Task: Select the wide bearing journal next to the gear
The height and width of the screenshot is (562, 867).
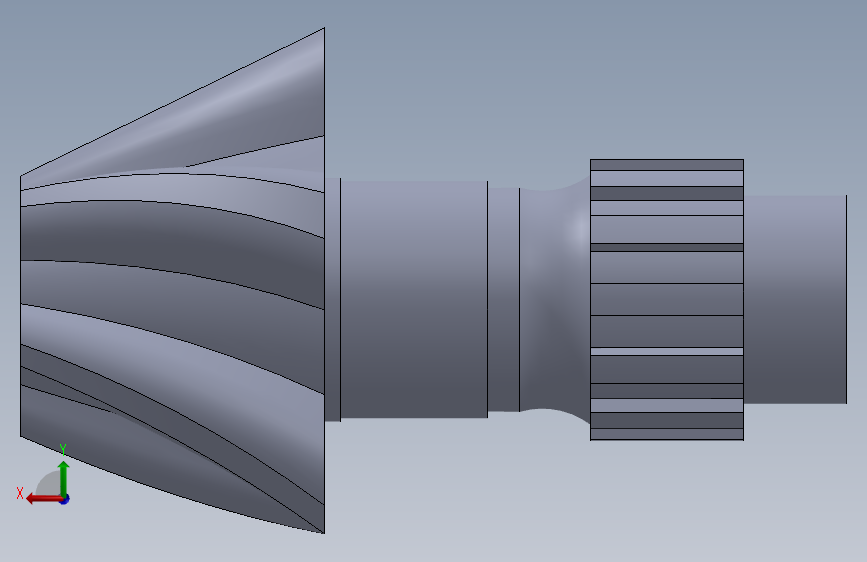Action: click(x=414, y=299)
